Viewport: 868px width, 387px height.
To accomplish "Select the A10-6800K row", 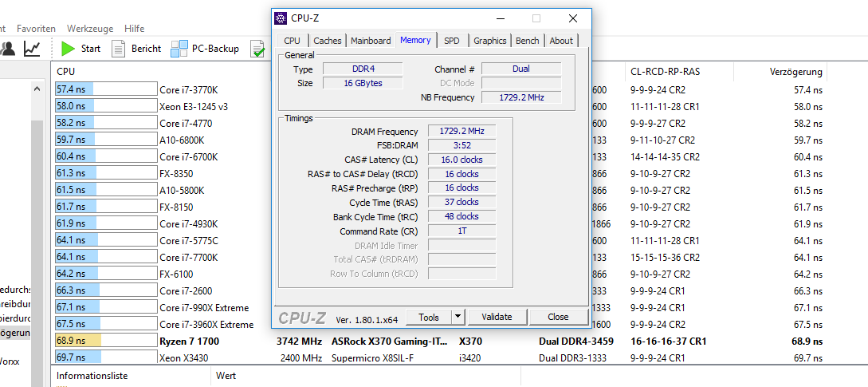I will [441, 140].
